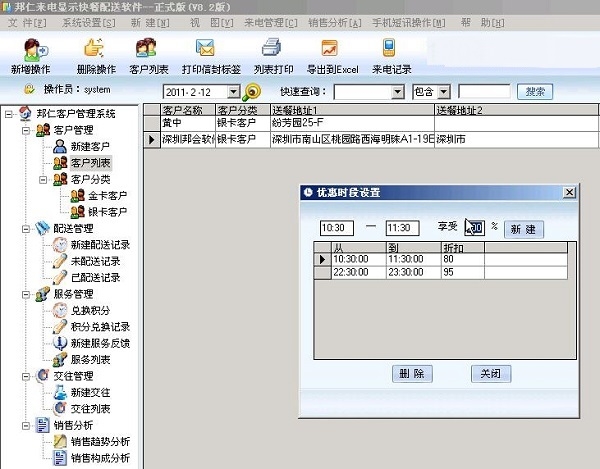Collapse the 配送管理 tree node
Viewport: 600px width, 469px height.
pyautogui.click(x=26, y=229)
